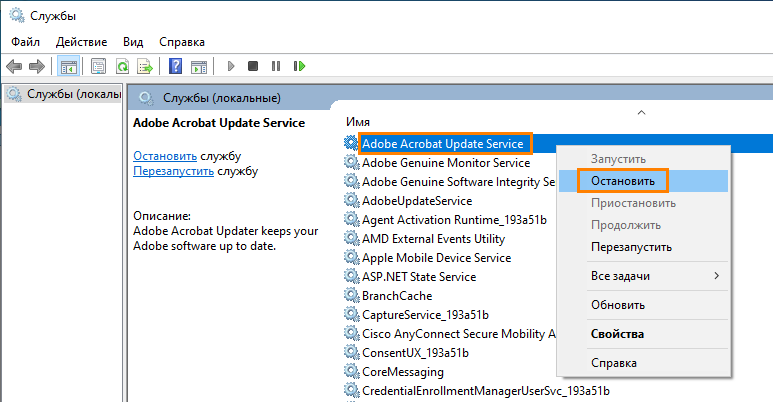Toggle the action pane toolbar icon
This screenshot has height=402, width=773.
[x=199, y=66]
